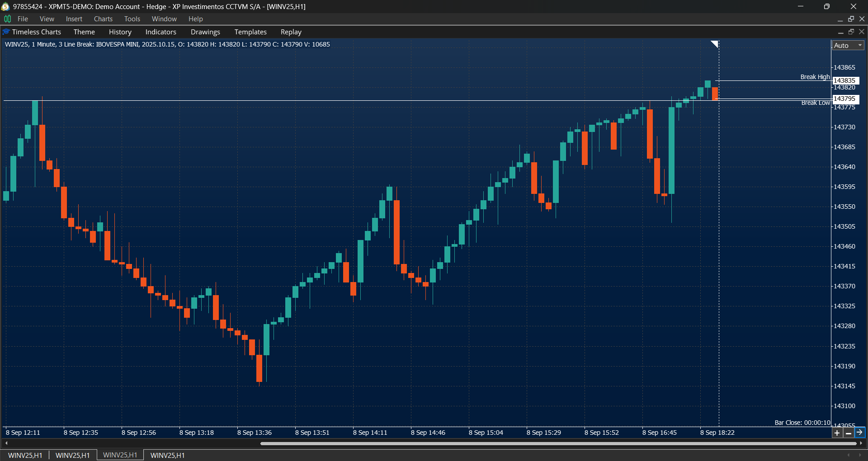Screen dimensions: 868x461
Task: Open the Indicators menu
Action: tap(160, 32)
